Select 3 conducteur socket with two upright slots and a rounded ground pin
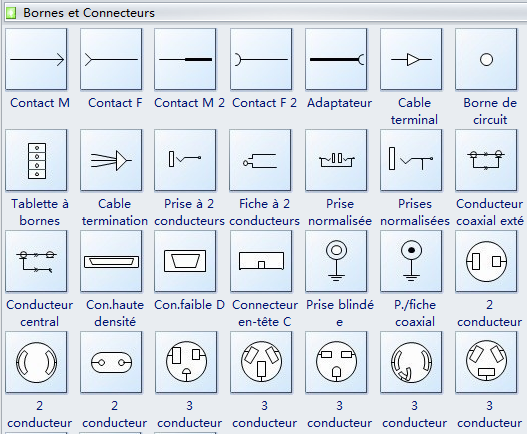The image size is (527, 434). (186, 362)
